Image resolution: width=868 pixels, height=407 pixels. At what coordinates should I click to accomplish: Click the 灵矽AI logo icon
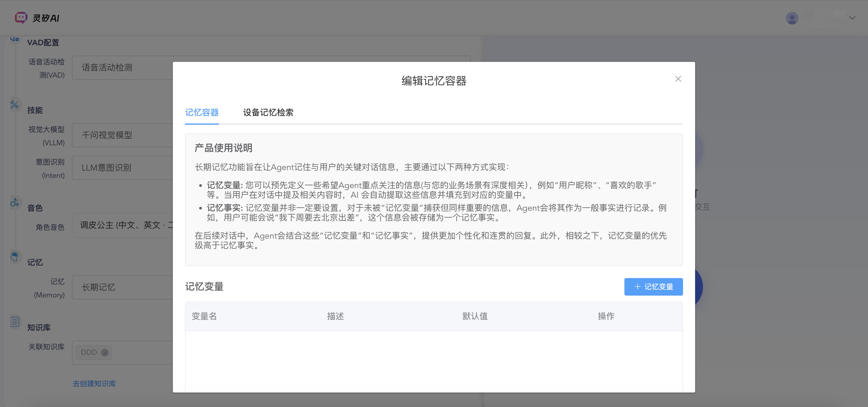[x=21, y=18]
